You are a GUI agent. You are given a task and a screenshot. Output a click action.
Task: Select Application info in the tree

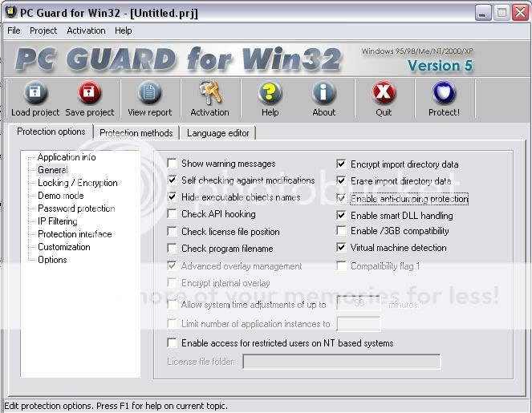click(67, 157)
